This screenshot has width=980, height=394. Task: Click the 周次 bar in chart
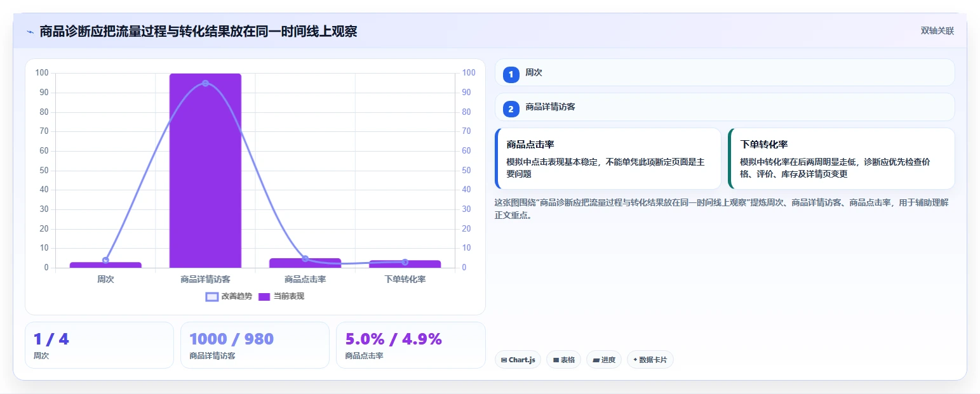105,265
